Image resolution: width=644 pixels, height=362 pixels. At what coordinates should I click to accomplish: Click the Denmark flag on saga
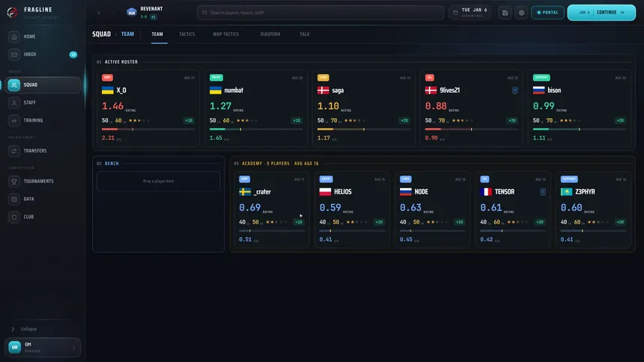click(x=323, y=90)
